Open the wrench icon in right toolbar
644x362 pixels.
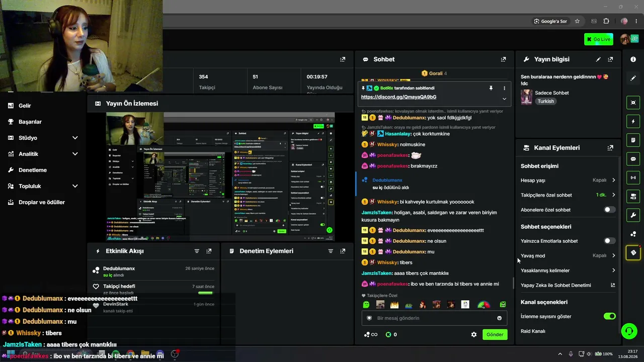pos(633,215)
